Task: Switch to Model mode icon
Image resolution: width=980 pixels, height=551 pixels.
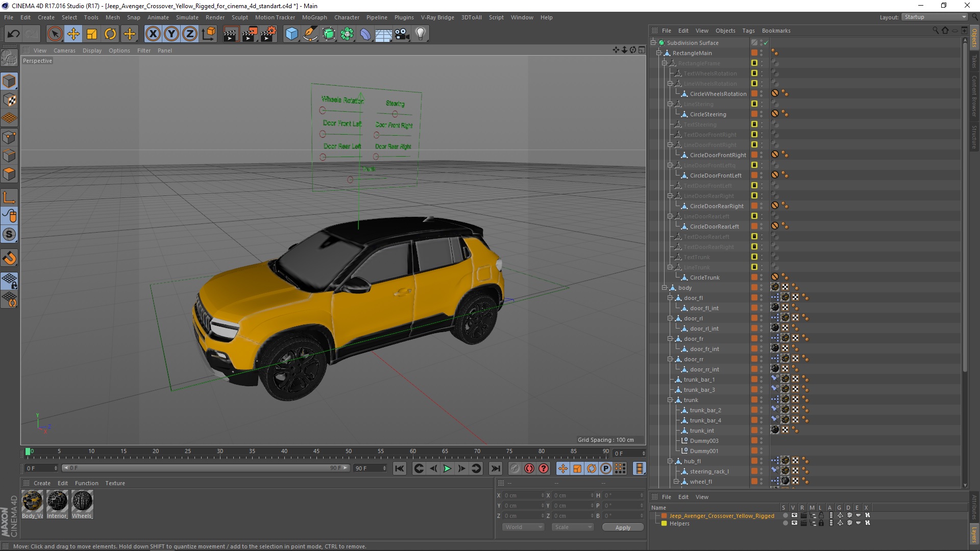Action: 9,82
